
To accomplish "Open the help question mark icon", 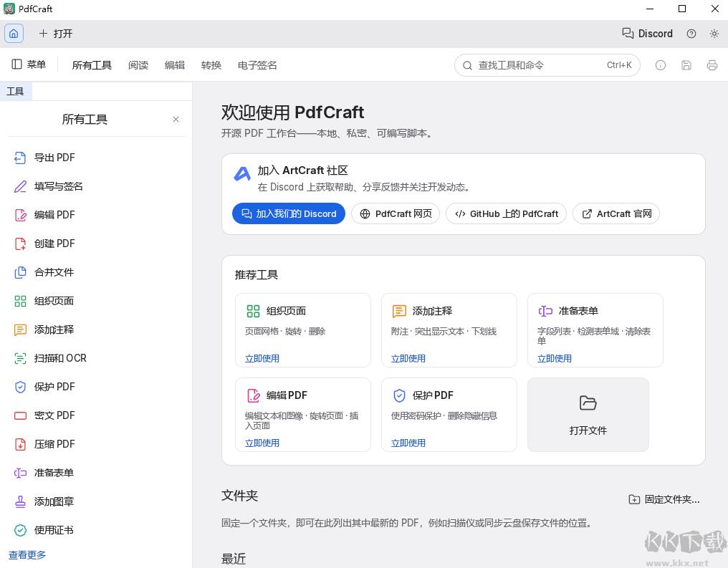I will 691,34.
